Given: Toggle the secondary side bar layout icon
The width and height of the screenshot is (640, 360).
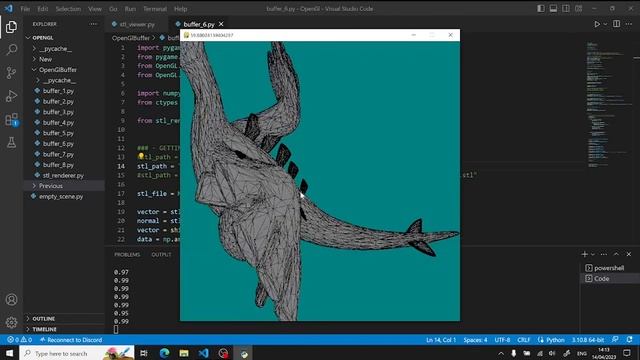Looking at the screenshot, I should coord(566,9).
